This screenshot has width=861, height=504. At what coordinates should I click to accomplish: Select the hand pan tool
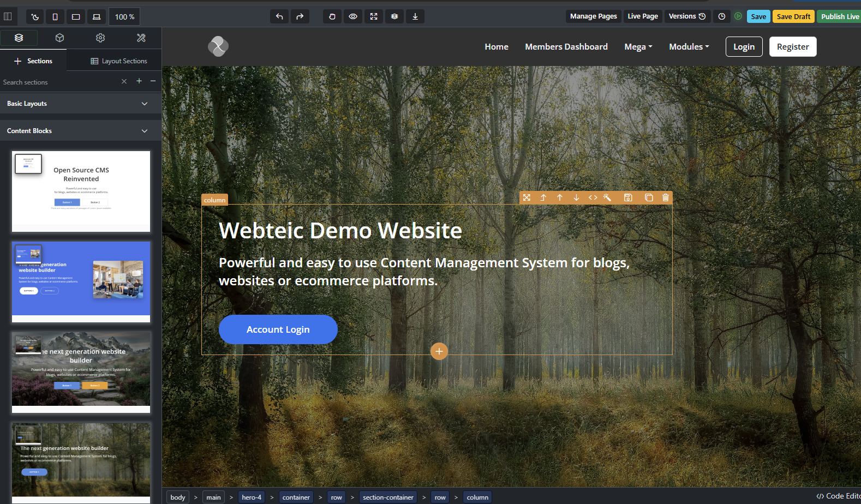click(332, 16)
